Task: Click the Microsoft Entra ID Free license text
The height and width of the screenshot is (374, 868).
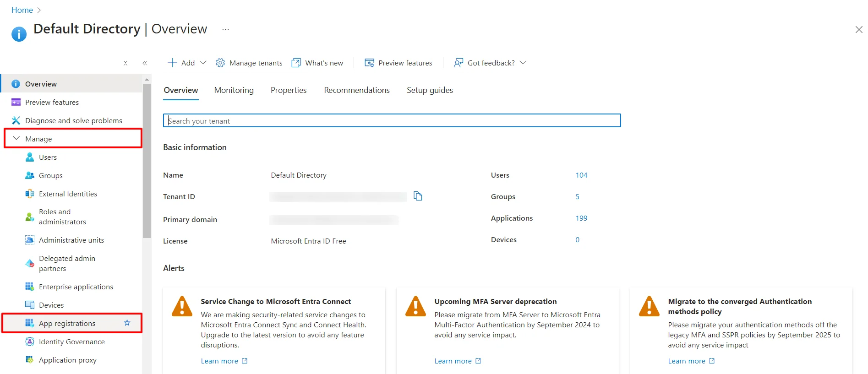Action: click(x=308, y=241)
